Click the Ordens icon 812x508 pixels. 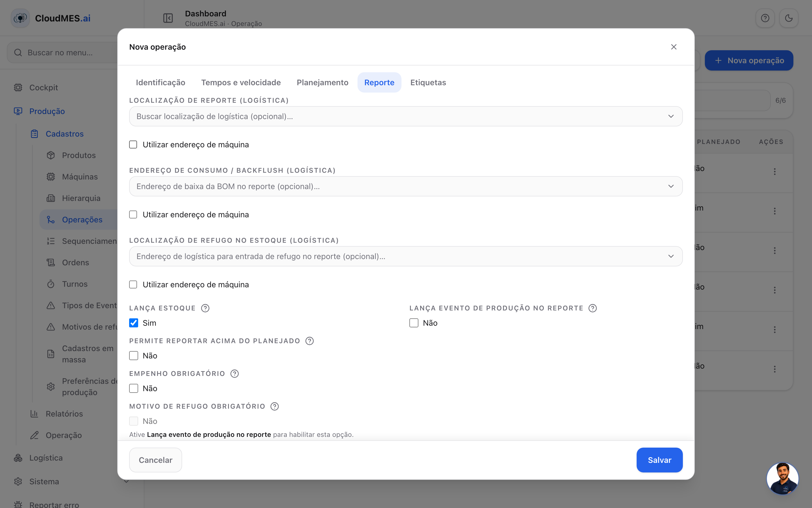[x=51, y=262]
